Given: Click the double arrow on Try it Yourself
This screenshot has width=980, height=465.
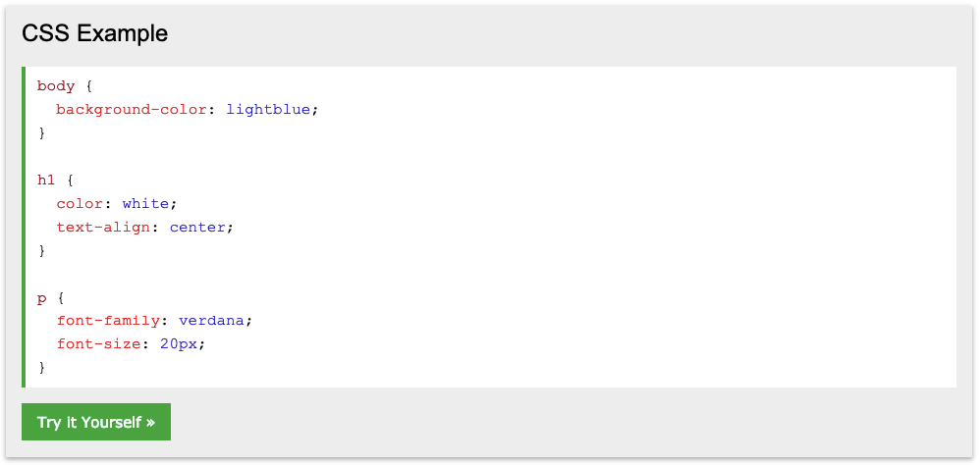Looking at the screenshot, I should [x=150, y=423].
